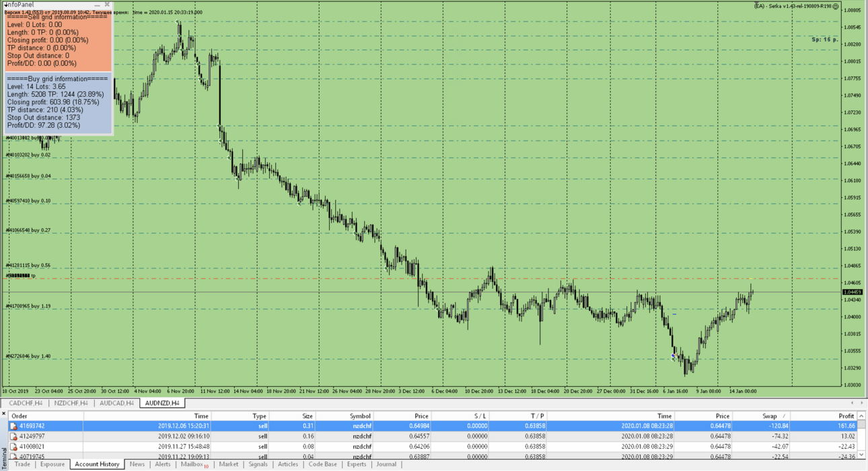
Task: Open the Market tab
Action: pos(229,464)
